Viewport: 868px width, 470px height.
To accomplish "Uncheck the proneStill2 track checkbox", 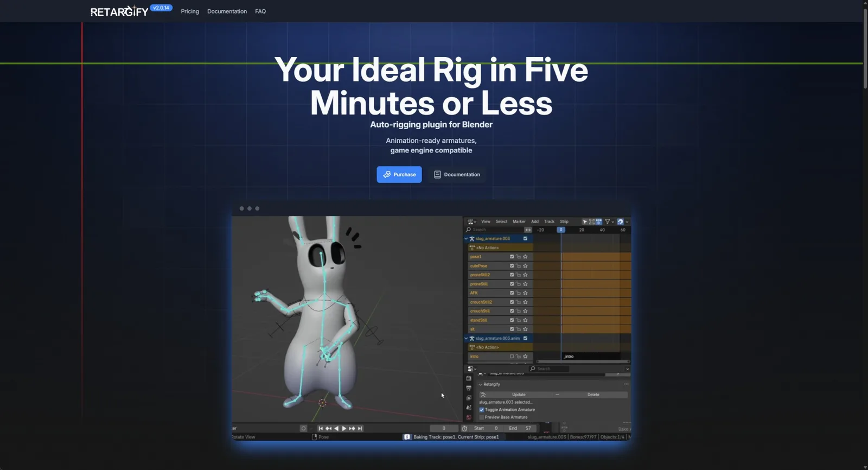I will (512, 275).
